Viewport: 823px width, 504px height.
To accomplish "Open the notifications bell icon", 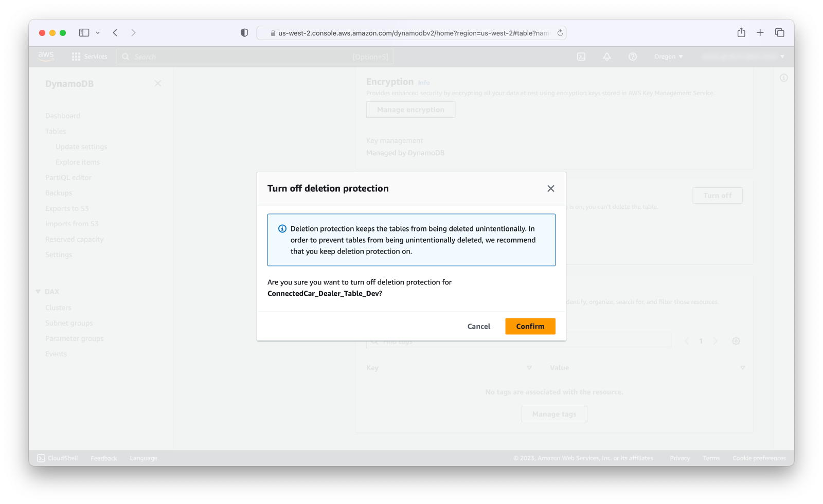I will [x=607, y=57].
